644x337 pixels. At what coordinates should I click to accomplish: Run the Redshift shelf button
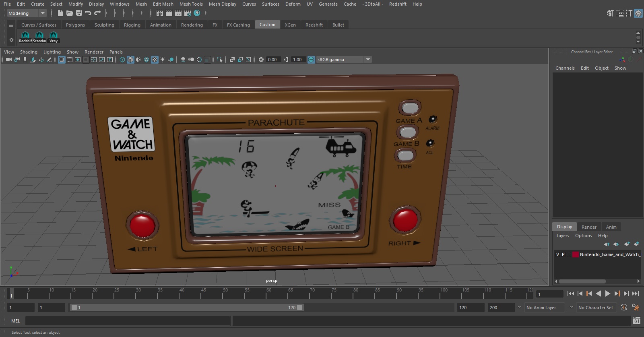pyautogui.click(x=25, y=37)
